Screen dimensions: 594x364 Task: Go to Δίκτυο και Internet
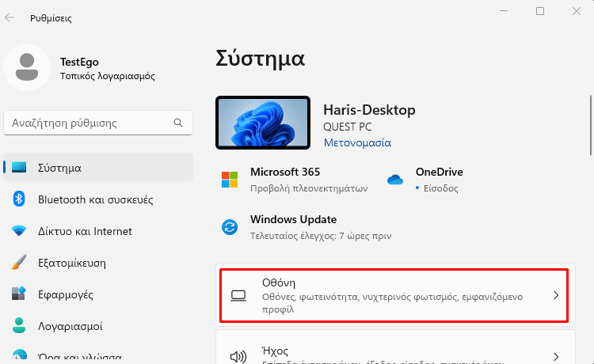[x=98, y=231]
